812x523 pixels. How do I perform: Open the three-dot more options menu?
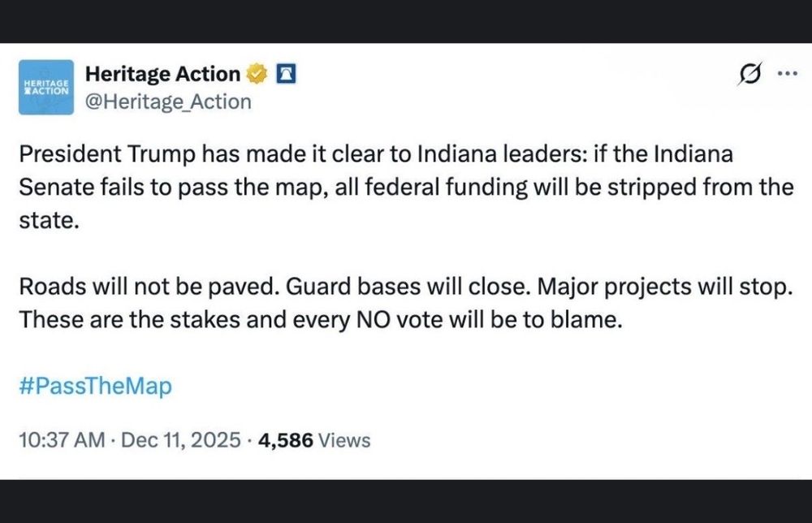(787, 75)
